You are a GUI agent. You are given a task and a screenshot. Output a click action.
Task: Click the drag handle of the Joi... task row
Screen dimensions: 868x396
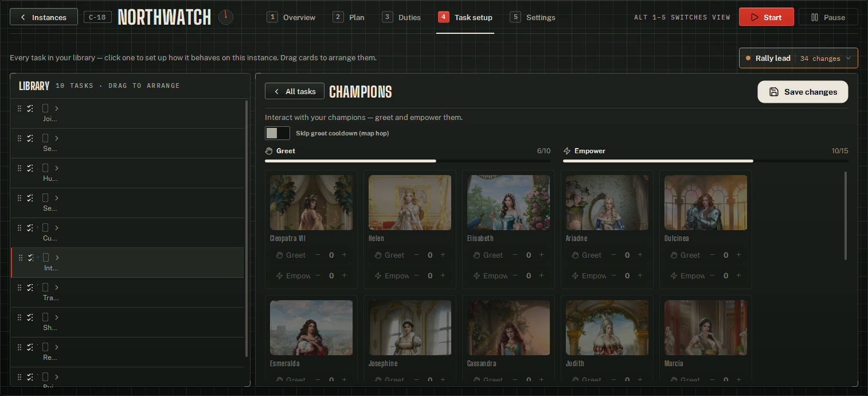tap(19, 108)
